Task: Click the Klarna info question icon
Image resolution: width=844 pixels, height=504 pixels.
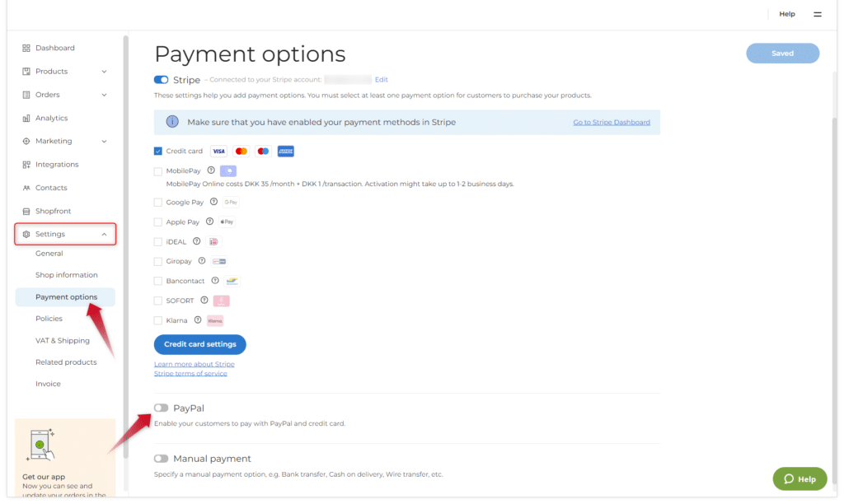Action: point(198,320)
